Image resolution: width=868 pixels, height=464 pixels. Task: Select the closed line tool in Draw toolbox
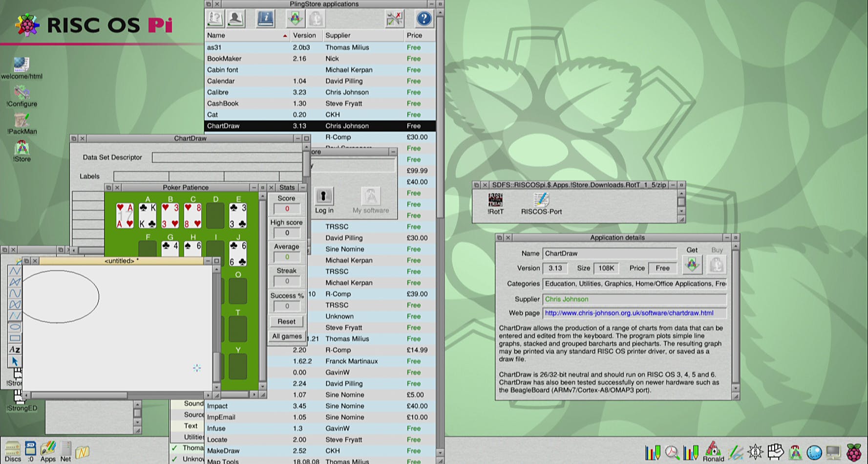tap(15, 282)
